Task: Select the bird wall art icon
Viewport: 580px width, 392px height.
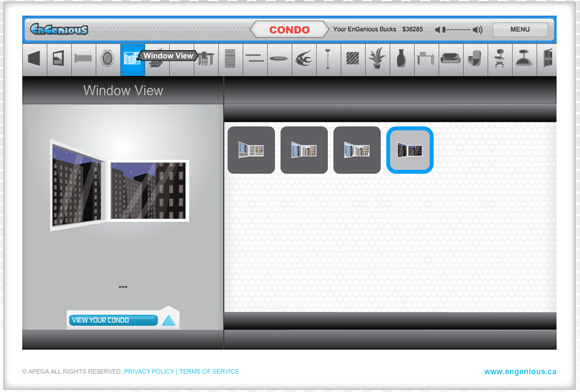Action: click(304, 58)
